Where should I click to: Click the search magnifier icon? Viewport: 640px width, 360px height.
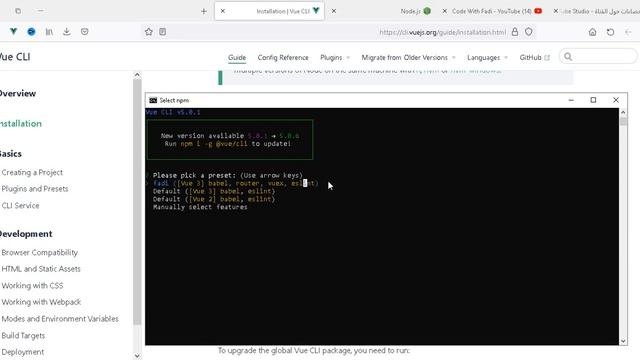[568, 57]
